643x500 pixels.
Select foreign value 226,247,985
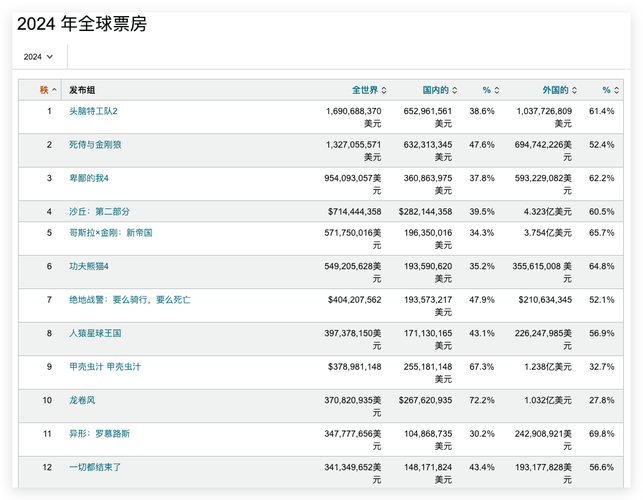click(x=539, y=333)
